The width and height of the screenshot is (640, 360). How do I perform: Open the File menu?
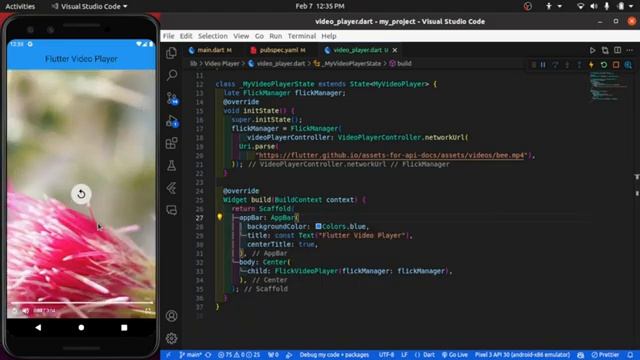[x=169, y=36]
